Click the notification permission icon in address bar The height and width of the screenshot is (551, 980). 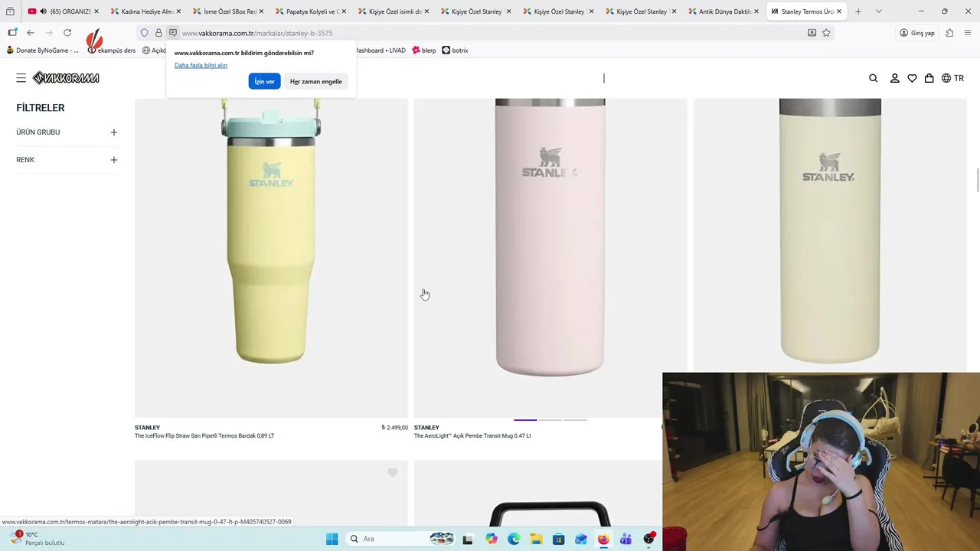[173, 33]
